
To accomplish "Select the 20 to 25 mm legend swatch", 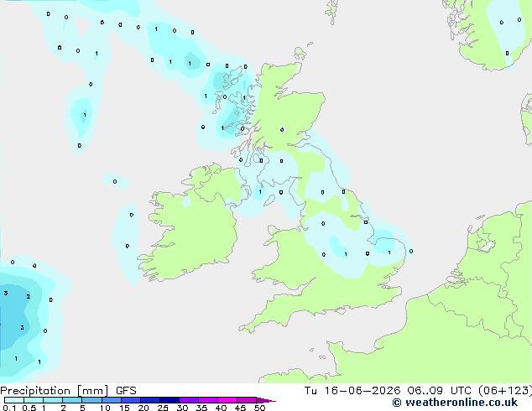I will click(149, 400).
